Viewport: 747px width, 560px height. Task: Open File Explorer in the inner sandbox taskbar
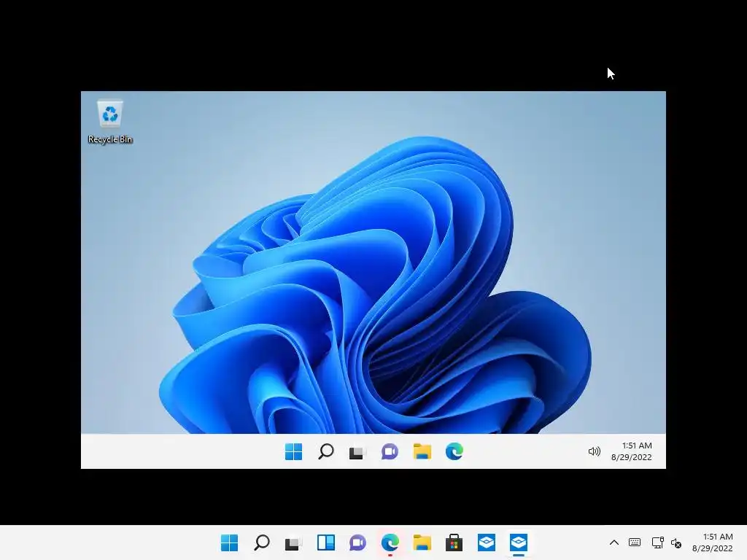422,451
